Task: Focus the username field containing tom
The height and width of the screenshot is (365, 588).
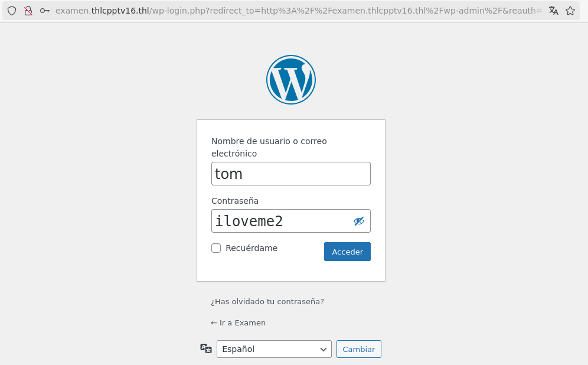Action: click(291, 174)
